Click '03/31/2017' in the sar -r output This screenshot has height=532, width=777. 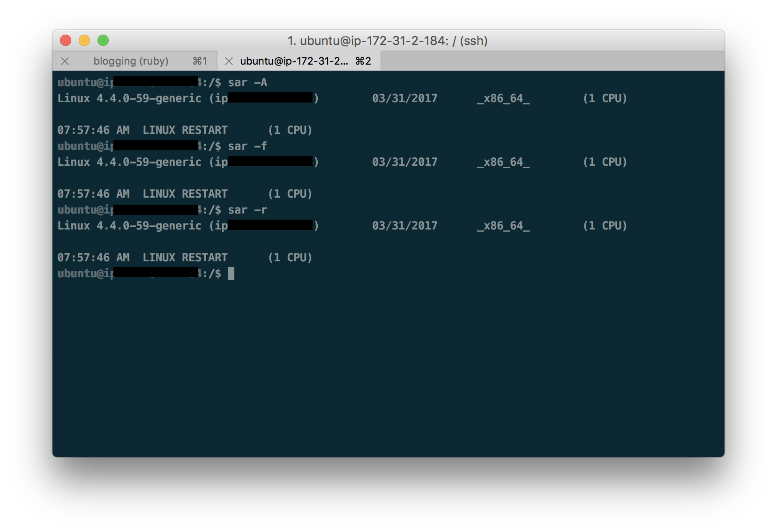(x=405, y=226)
